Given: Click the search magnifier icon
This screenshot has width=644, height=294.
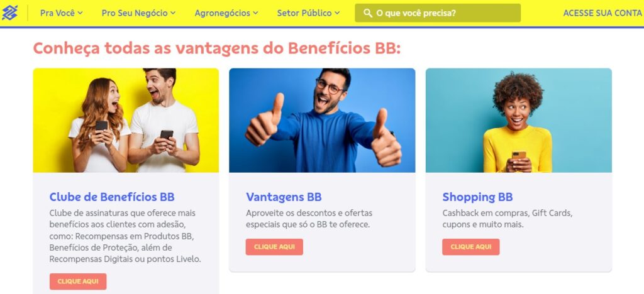Looking at the screenshot, I should [x=368, y=13].
